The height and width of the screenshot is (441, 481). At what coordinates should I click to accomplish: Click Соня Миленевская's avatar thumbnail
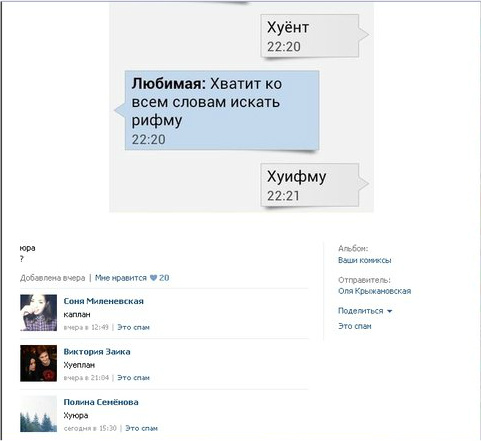click(x=38, y=313)
